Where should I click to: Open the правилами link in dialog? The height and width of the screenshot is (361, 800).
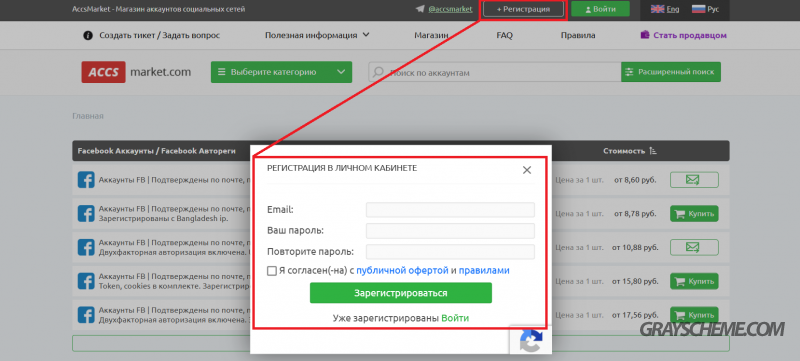484,270
